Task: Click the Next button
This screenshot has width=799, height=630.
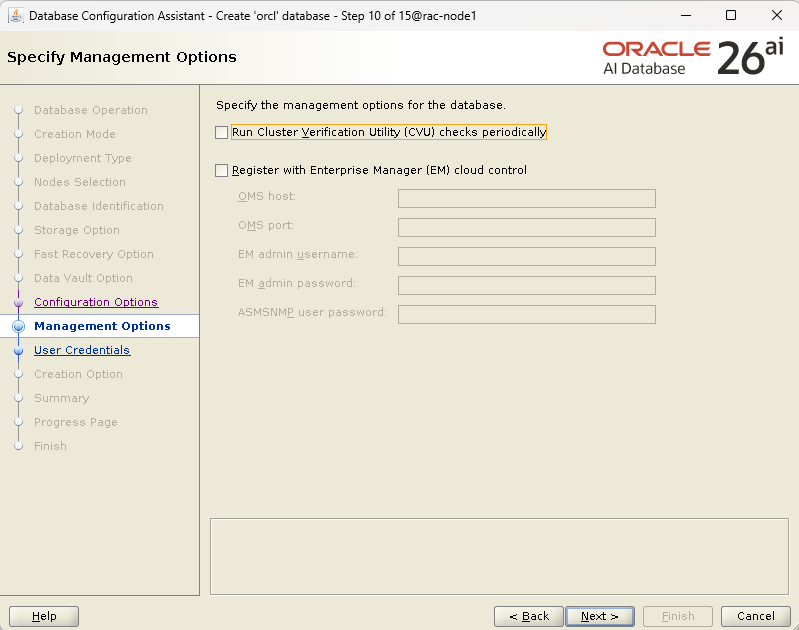Action: click(600, 616)
